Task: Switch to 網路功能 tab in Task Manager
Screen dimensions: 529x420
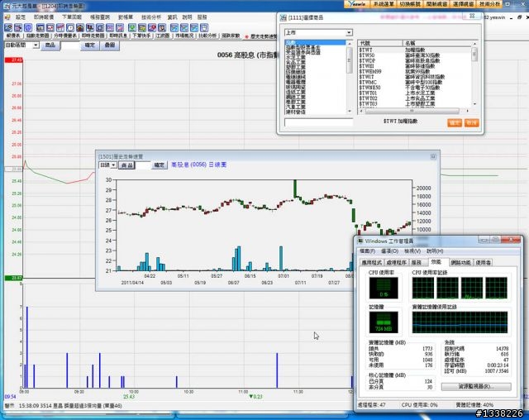Action: [x=460, y=262]
